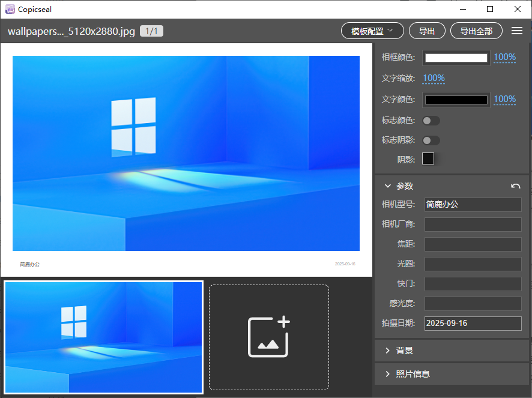Toggle the 标志颜色 switch
Viewport: 532px width, 398px height.
tap(431, 121)
